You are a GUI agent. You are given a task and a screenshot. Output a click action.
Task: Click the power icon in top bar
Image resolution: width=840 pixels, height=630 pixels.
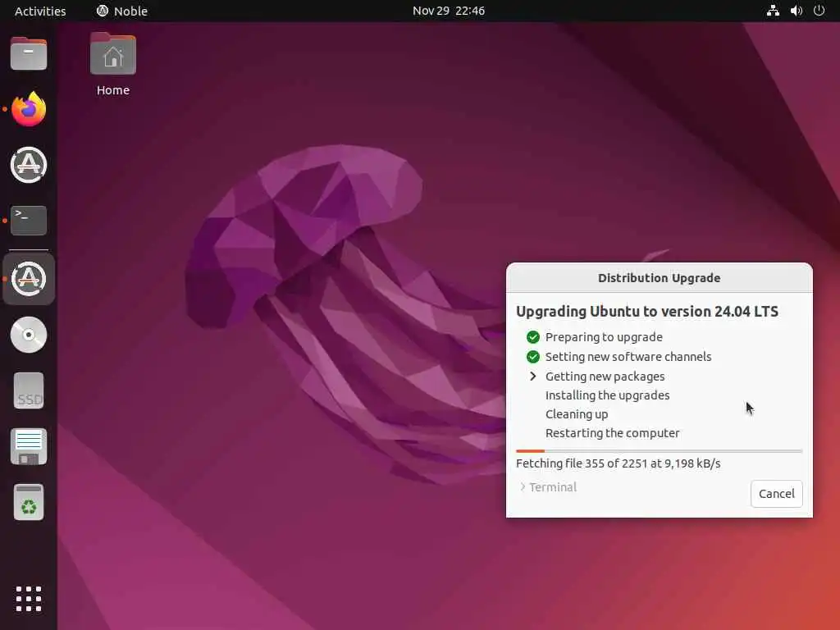pos(819,11)
